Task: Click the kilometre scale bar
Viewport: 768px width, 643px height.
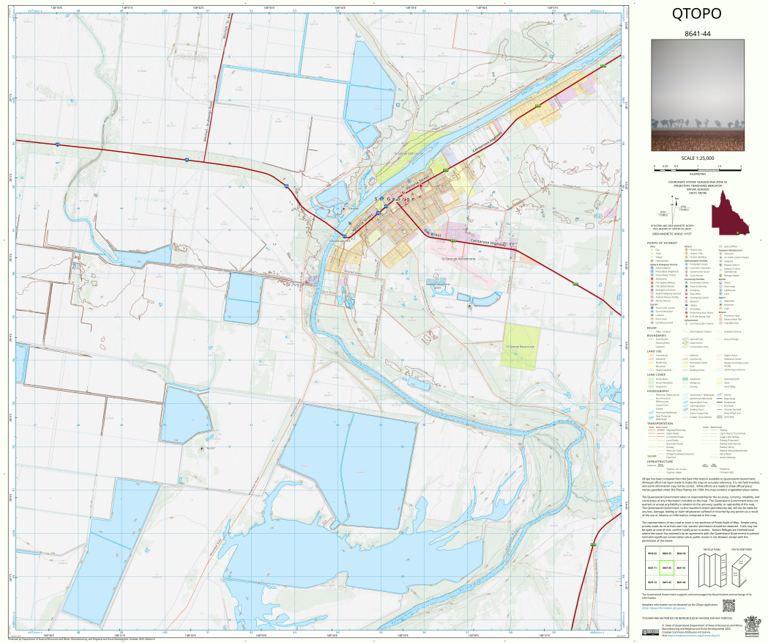Action: tap(697, 168)
